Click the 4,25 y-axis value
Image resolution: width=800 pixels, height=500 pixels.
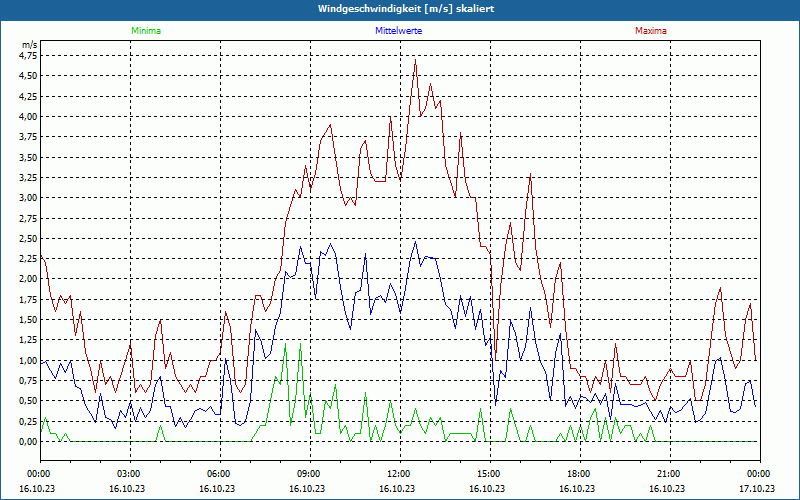28,96
